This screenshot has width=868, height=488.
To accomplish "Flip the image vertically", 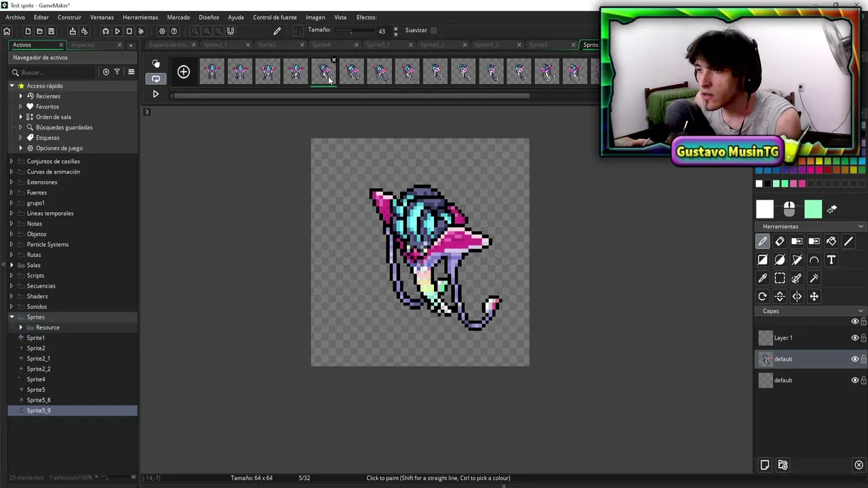I will (780, 296).
